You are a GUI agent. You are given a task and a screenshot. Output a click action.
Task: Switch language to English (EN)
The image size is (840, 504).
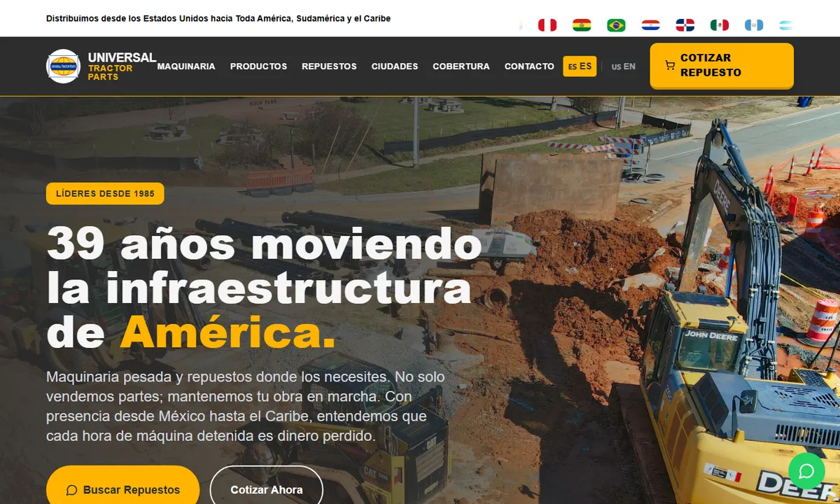[623, 66]
